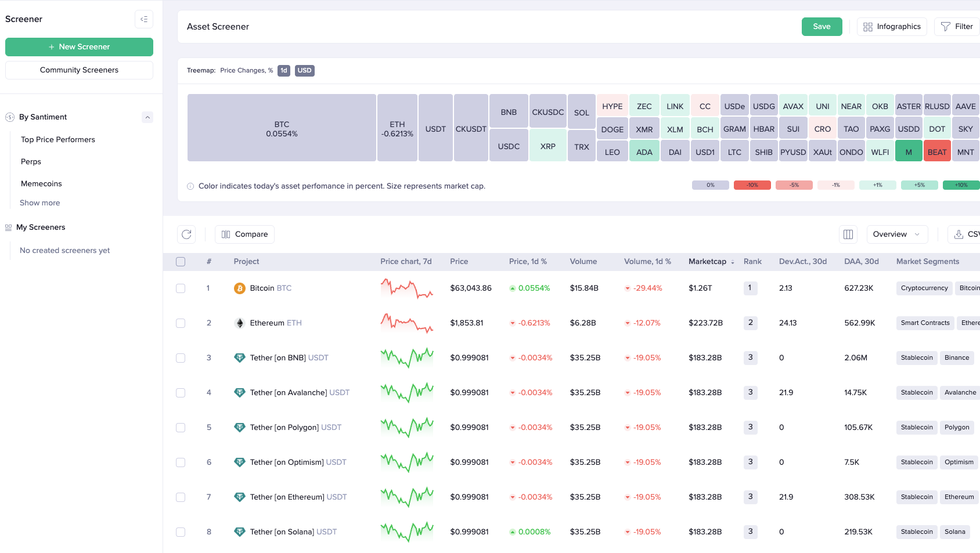Click Tether on Avalanche logo icon

[x=240, y=393]
